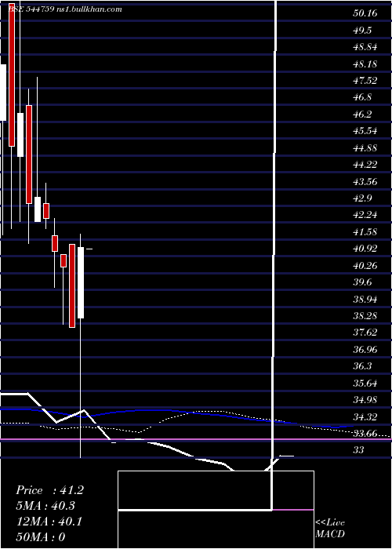
Task: Click the 39.6 price axis label
Action: click(x=362, y=282)
